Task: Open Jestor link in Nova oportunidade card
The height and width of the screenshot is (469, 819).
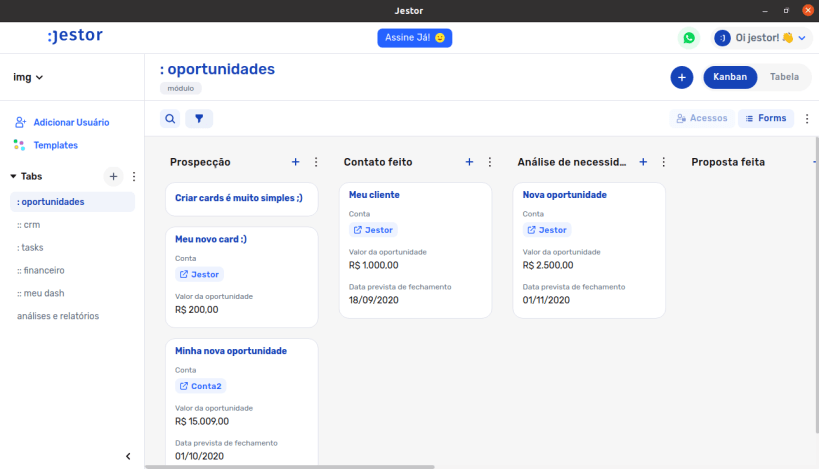Action: 547,230
